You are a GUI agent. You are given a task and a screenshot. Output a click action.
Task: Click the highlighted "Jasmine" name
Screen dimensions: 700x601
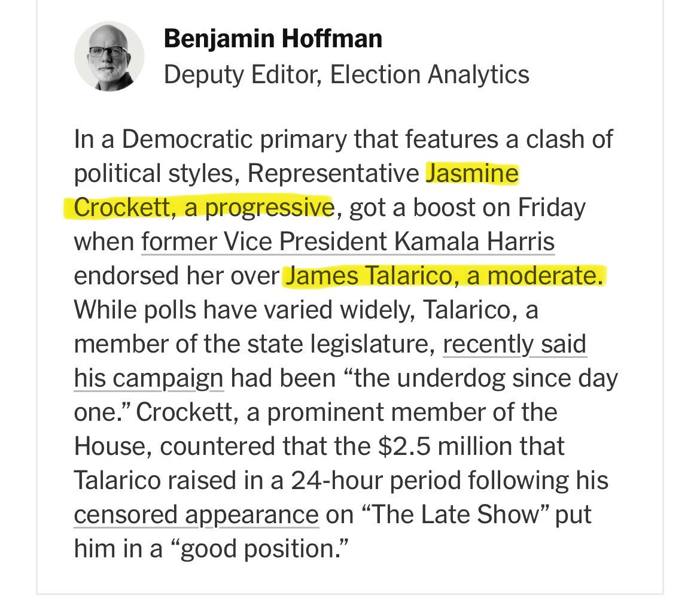click(x=471, y=174)
